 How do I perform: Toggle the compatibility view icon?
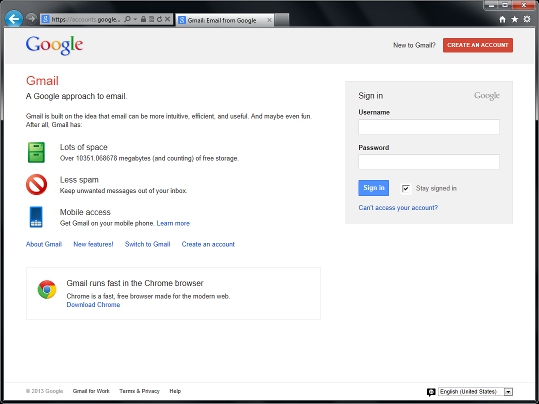(x=151, y=19)
